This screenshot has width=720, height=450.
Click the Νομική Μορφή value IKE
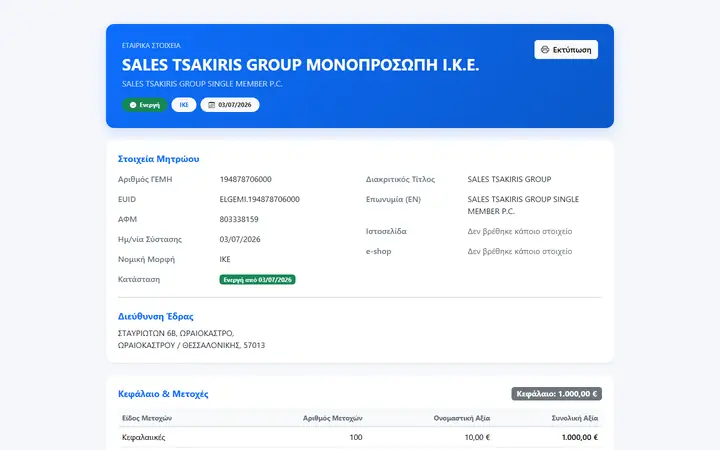tap(225, 259)
